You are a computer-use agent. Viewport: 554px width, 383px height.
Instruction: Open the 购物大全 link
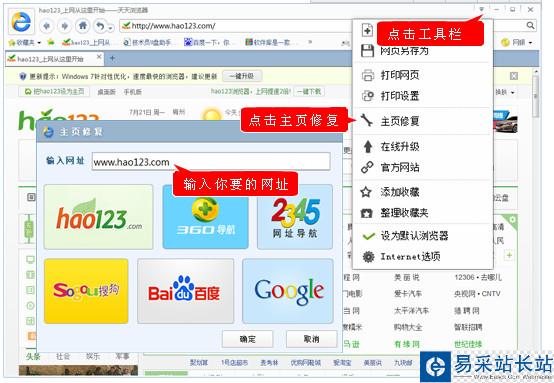tap(408, 327)
